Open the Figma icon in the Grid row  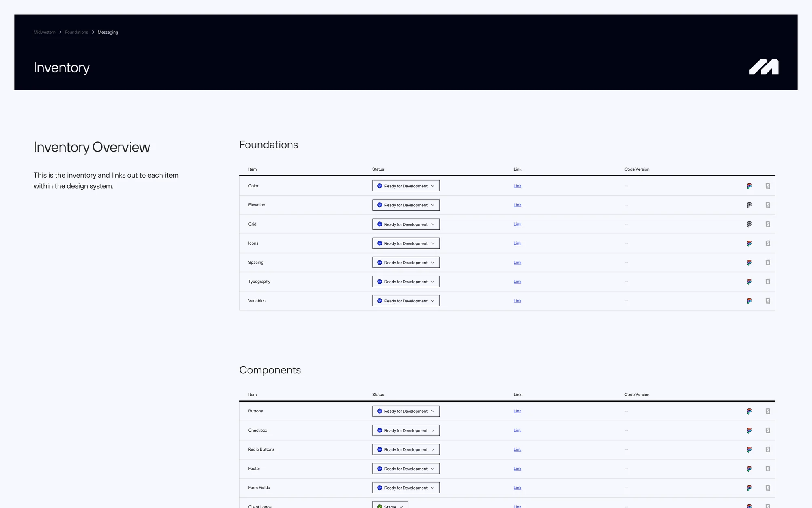click(749, 224)
